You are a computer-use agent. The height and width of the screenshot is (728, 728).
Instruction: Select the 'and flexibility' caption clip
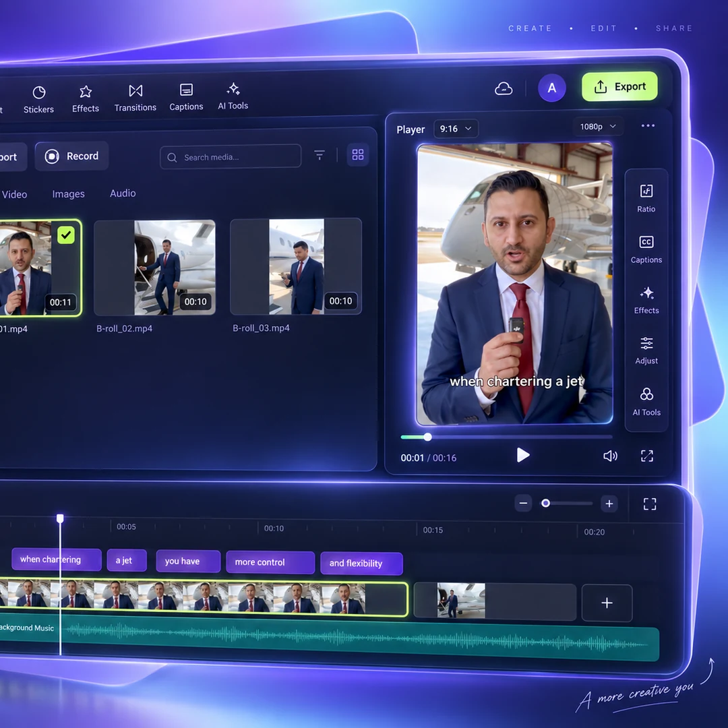coord(362,563)
